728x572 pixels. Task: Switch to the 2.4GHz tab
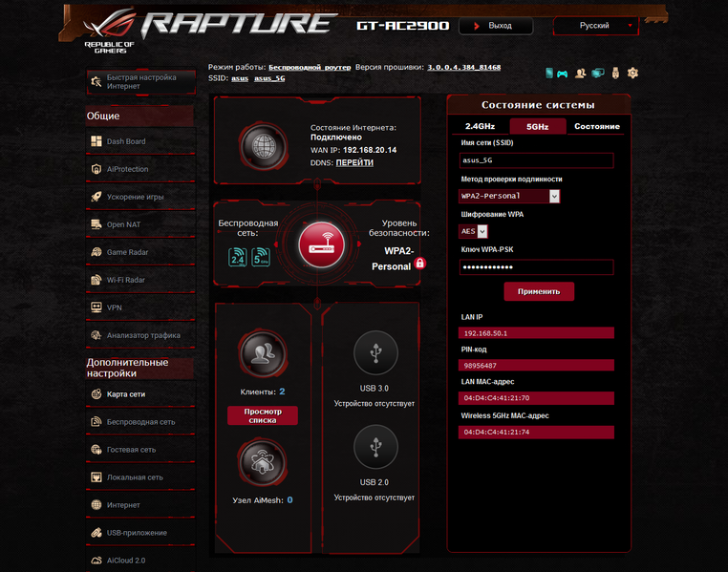click(x=480, y=126)
